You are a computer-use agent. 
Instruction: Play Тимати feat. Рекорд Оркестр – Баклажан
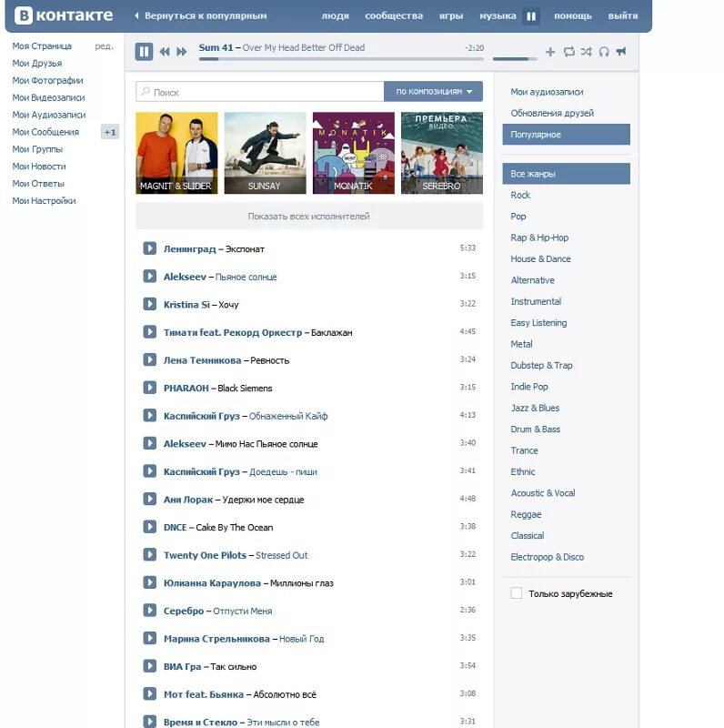149,331
